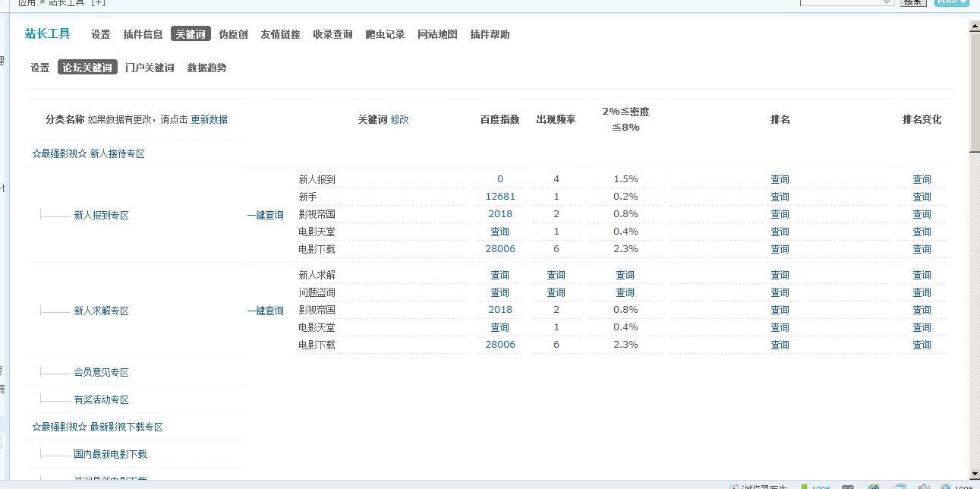Query ranking for 电影下载 in 新人求解专区
The width and height of the screenshot is (980, 489).
pos(780,345)
